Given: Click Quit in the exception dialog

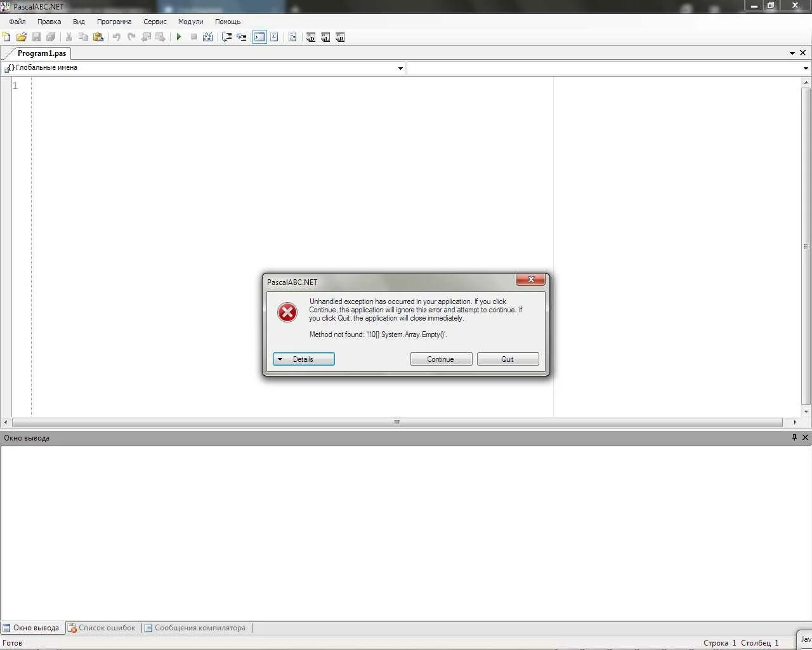Looking at the screenshot, I should click(507, 359).
